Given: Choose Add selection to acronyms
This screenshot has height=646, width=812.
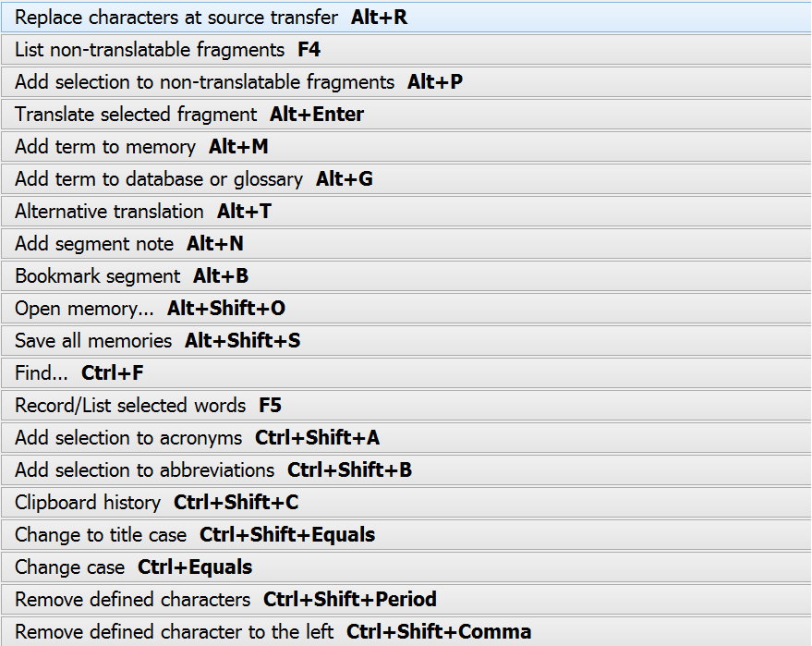Looking at the screenshot, I should pos(197,438).
